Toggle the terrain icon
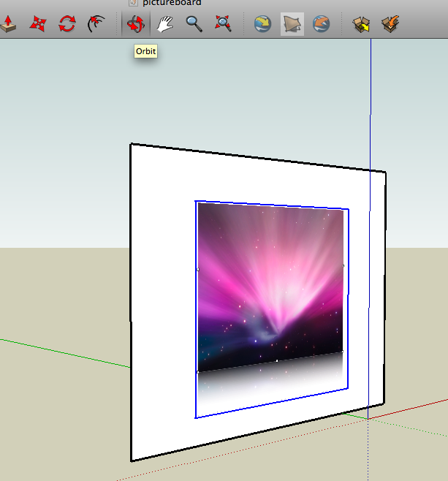The image size is (448, 481). 292,24
